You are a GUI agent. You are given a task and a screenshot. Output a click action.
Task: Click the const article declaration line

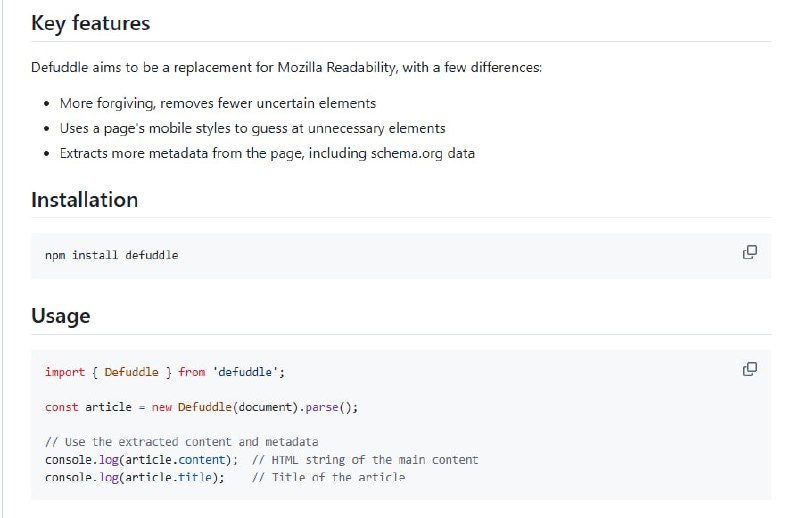[x=200, y=407]
